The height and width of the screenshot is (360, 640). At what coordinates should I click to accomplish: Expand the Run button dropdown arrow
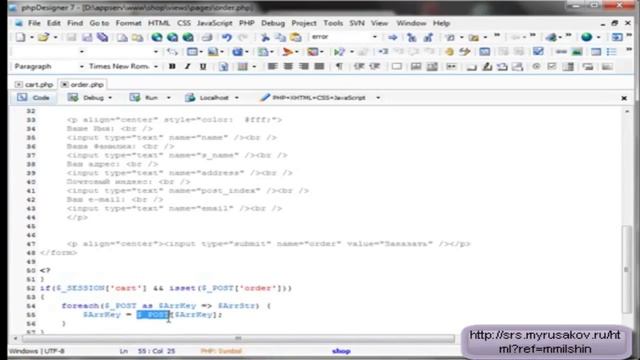coord(168,98)
